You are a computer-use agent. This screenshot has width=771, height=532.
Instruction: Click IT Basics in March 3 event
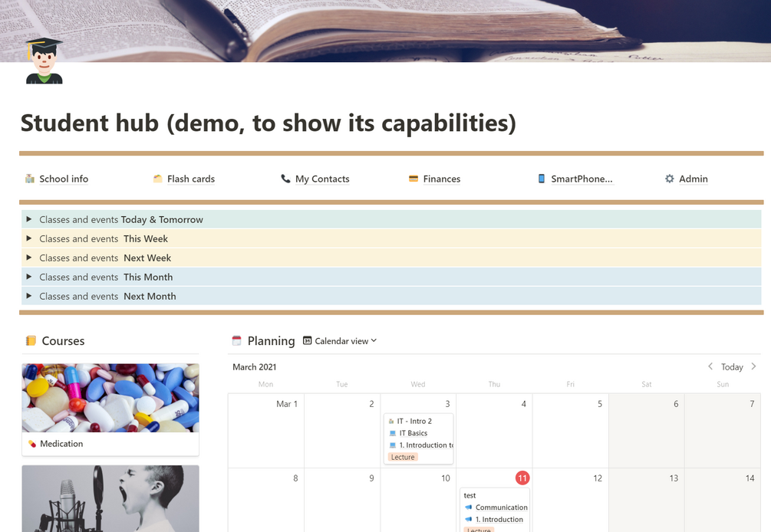pos(413,433)
